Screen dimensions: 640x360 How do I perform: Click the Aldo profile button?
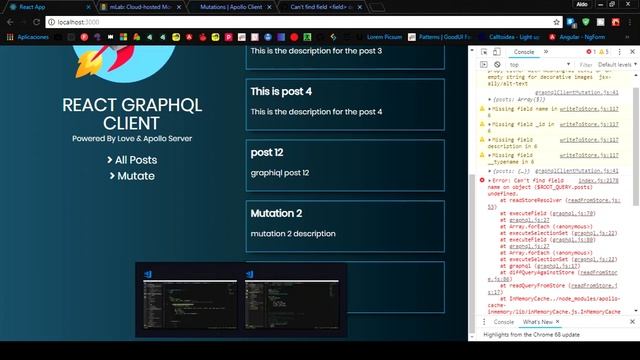[582, 4]
